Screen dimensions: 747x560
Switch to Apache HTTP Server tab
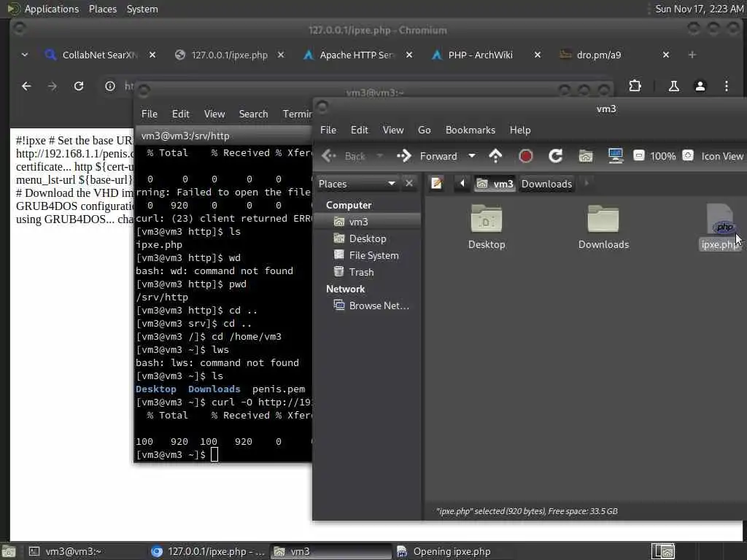357,55
